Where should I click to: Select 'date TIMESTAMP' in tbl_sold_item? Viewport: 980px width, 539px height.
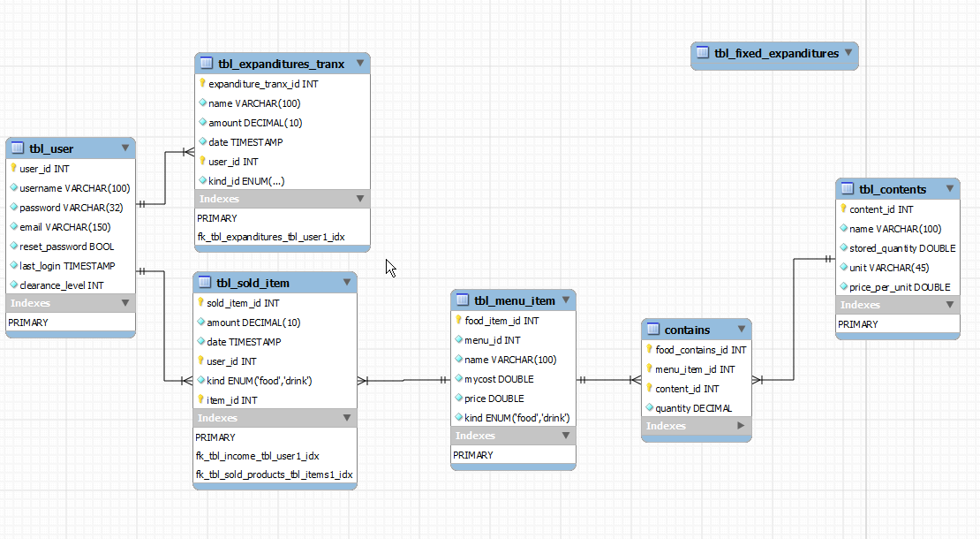pos(275,341)
